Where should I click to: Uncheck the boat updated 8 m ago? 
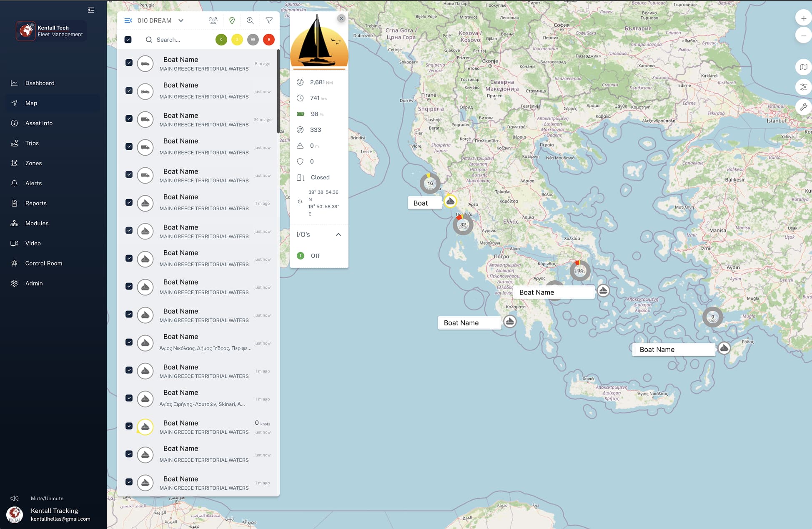[x=129, y=63]
